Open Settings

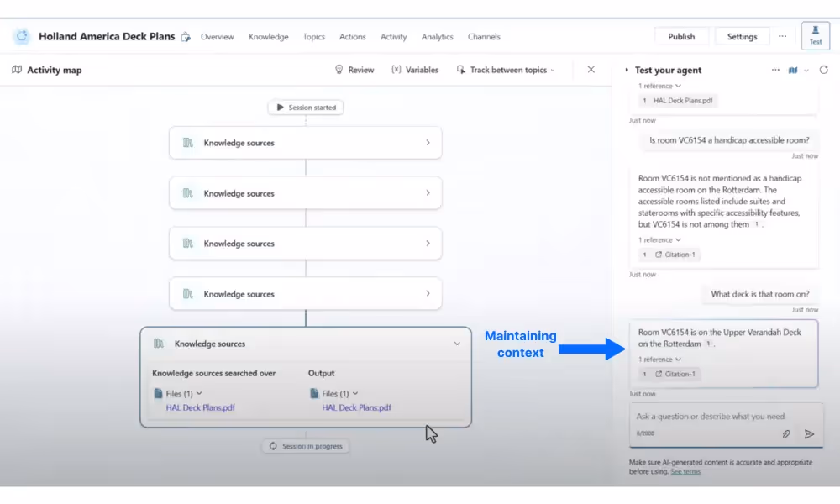[742, 36]
